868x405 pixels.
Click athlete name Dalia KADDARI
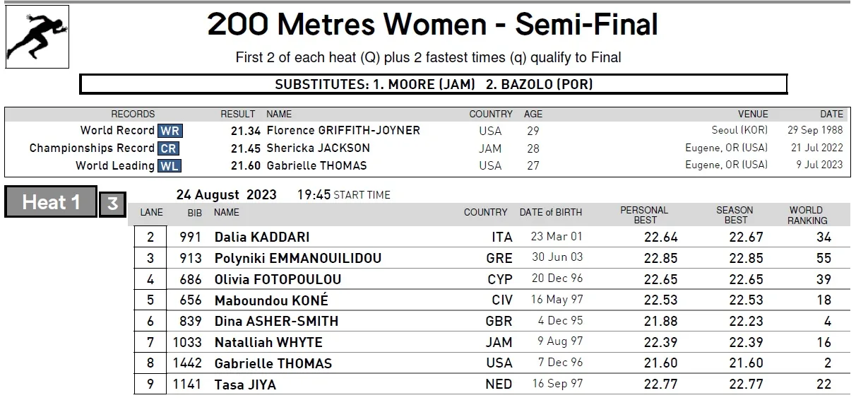[x=262, y=237]
